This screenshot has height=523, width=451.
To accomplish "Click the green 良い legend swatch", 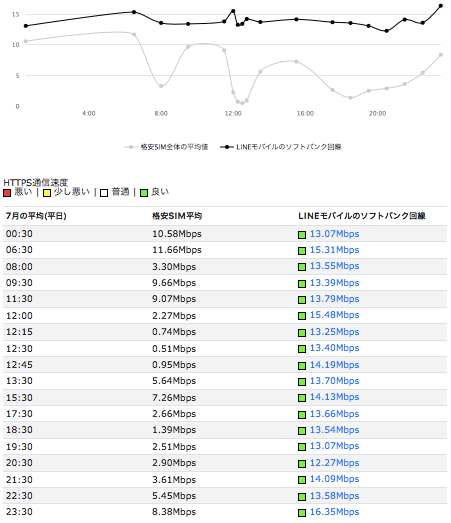I will [144, 193].
